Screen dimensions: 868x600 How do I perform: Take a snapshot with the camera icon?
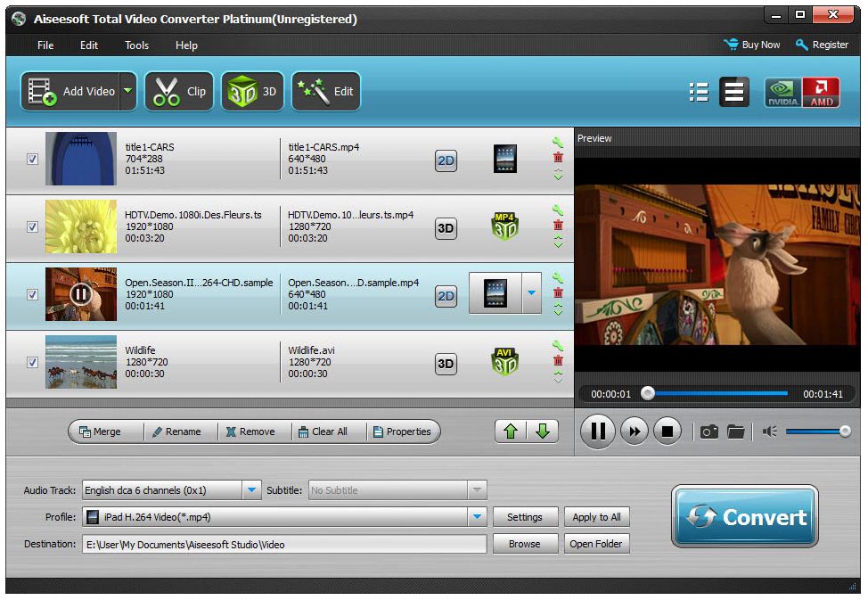[x=708, y=431]
